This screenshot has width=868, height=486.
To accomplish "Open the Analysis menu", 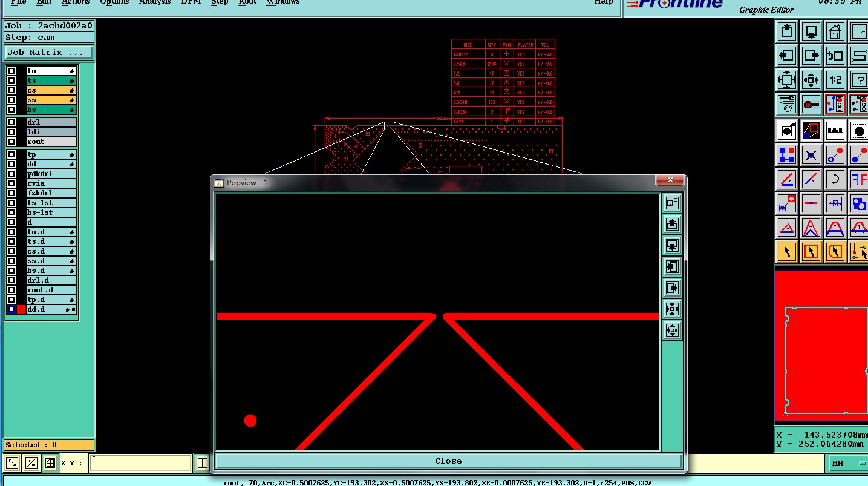I will [155, 2].
